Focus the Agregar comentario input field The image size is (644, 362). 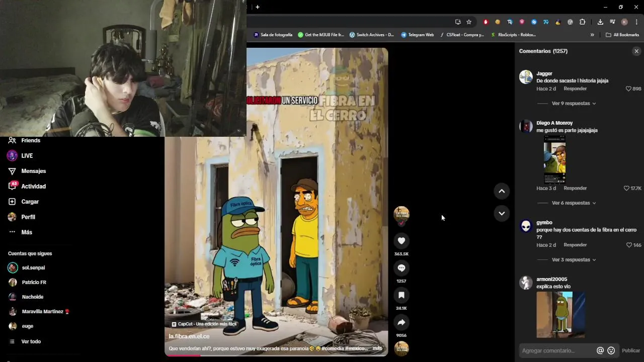556,350
